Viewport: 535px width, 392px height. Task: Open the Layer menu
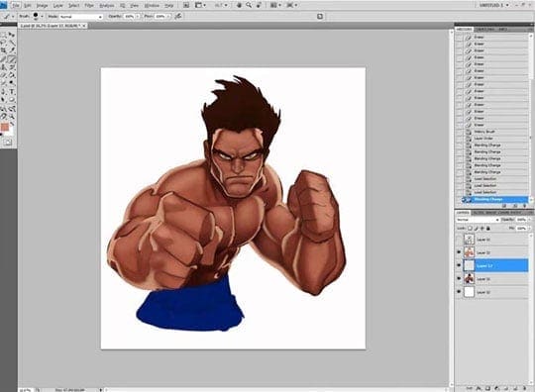58,5
